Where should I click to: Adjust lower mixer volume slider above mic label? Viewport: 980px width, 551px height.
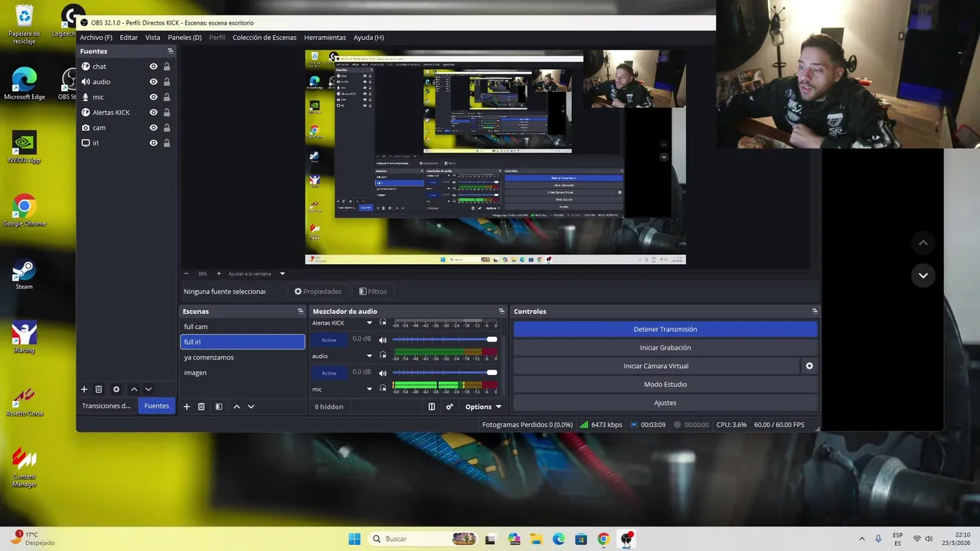coord(444,372)
